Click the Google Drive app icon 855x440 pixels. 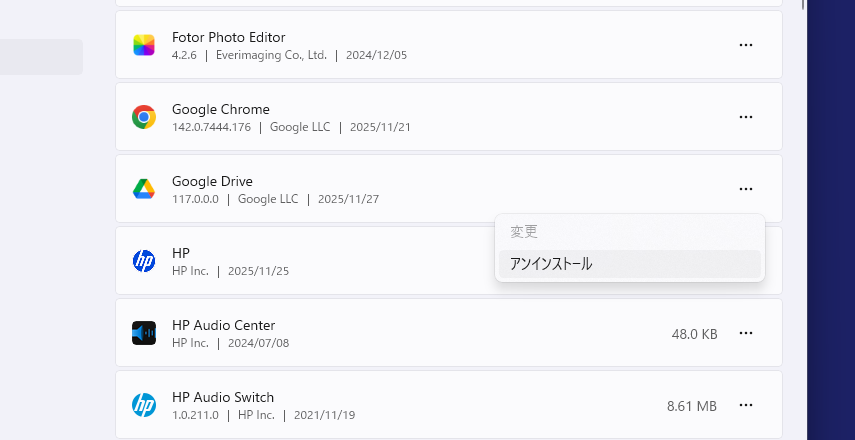144,189
